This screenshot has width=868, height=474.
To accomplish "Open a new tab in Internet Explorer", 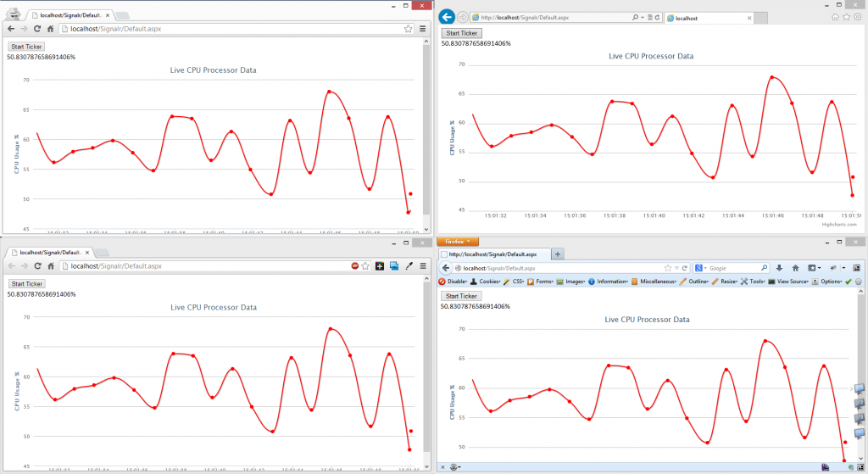I will pos(761,19).
